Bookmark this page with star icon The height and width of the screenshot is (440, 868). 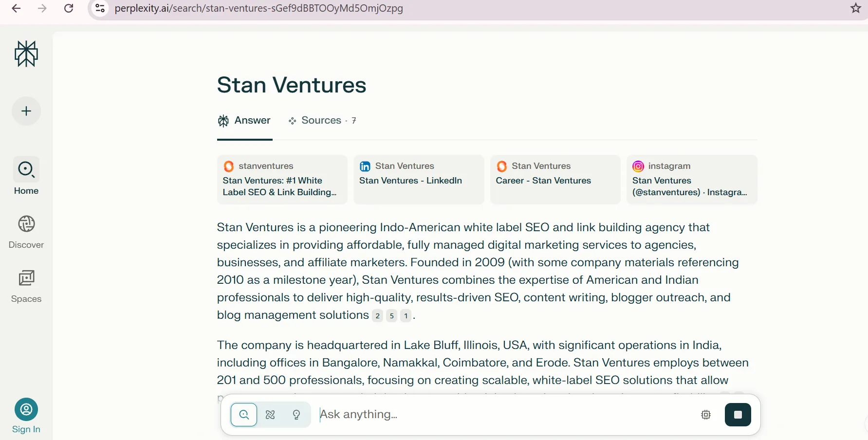[855, 8]
